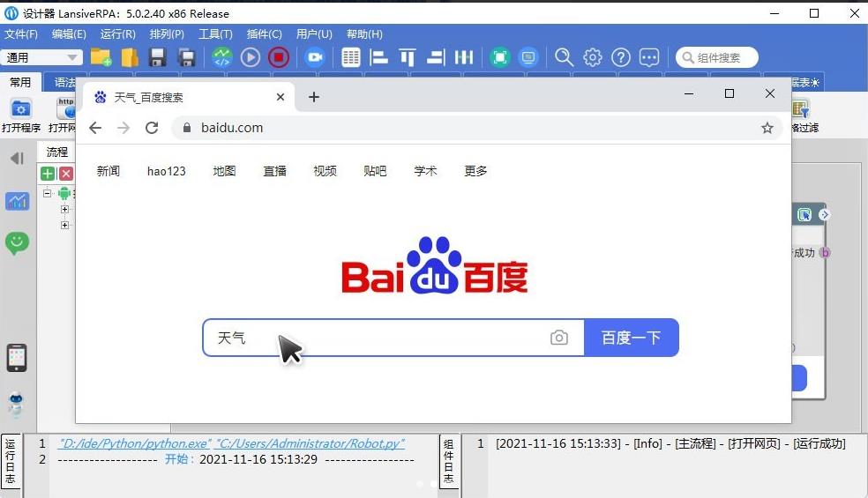Click the grid table layout icon
This screenshot has height=498, width=868.
tap(351, 57)
